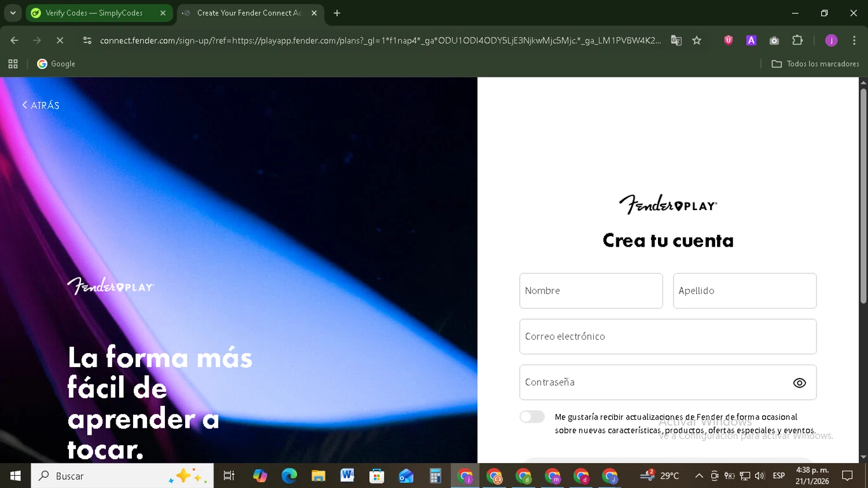Open Todos los marcadores folder
The width and height of the screenshot is (868, 488).
pos(815,64)
